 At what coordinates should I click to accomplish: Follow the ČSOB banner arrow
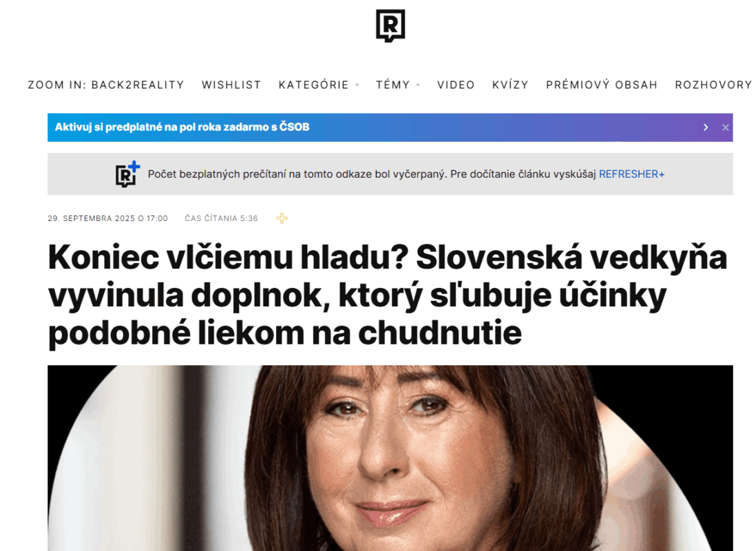pos(705,127)
